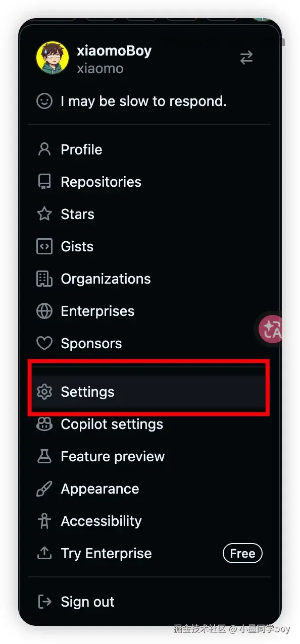Select Try Enterprise menu entry

pyautogui.click(x=149, y=554)
